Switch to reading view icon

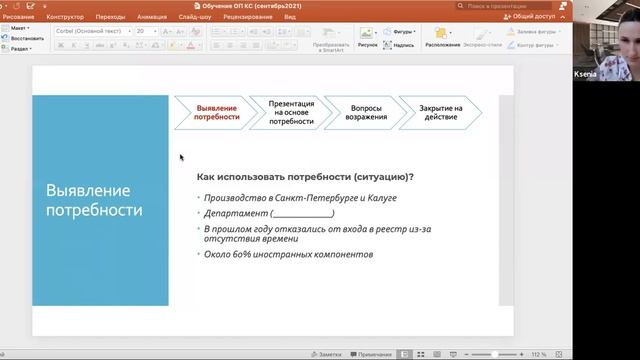click(437, 354)
